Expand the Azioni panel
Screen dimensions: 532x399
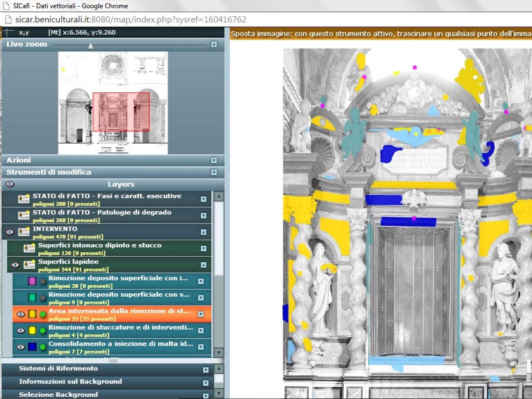[214, 160]
